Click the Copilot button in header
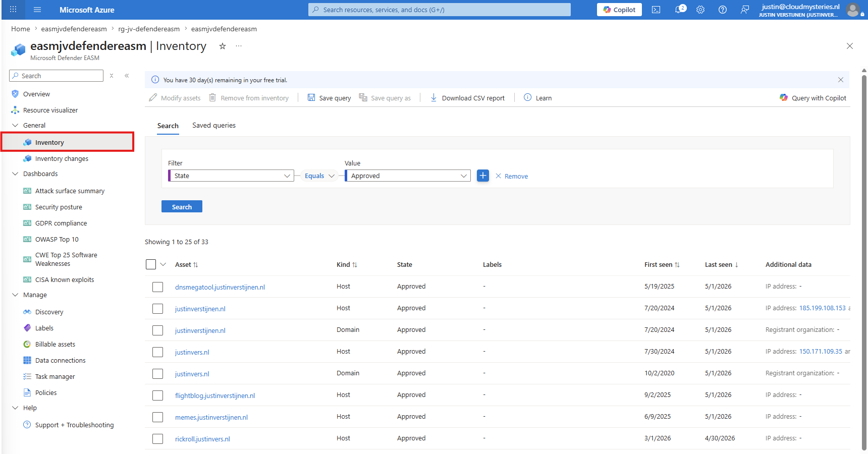 click(x=619, y=10)
